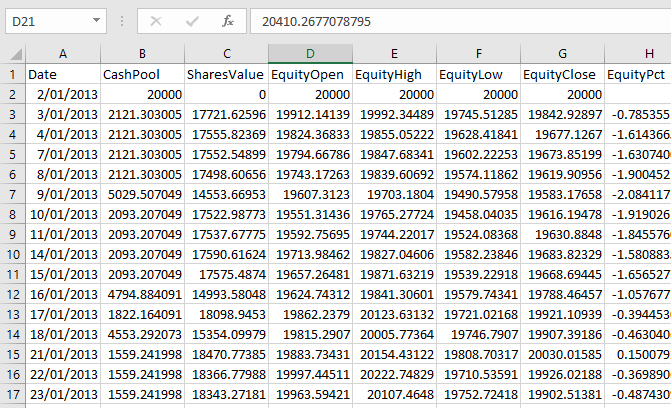Select cell with value 19677.1267
The width and height of the screenshot is (671, 408).
562,134
